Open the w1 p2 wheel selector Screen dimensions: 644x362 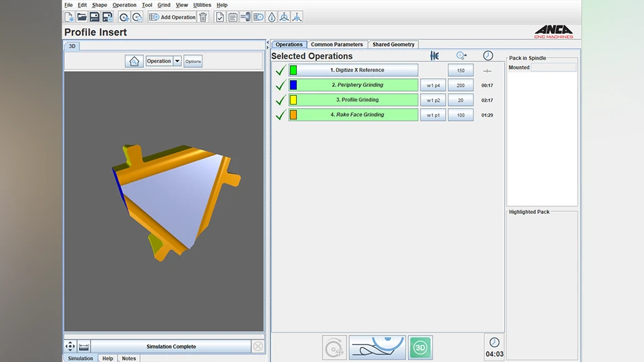433,101
